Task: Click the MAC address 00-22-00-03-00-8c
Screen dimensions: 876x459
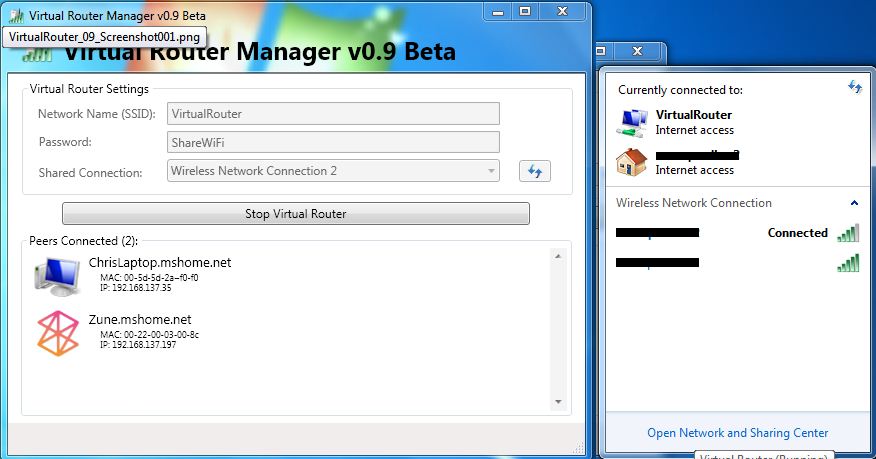Action: 149,334
